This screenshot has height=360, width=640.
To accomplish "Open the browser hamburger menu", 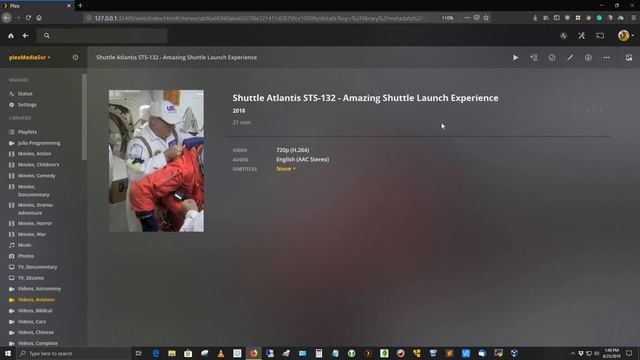I will click(634, 18).
